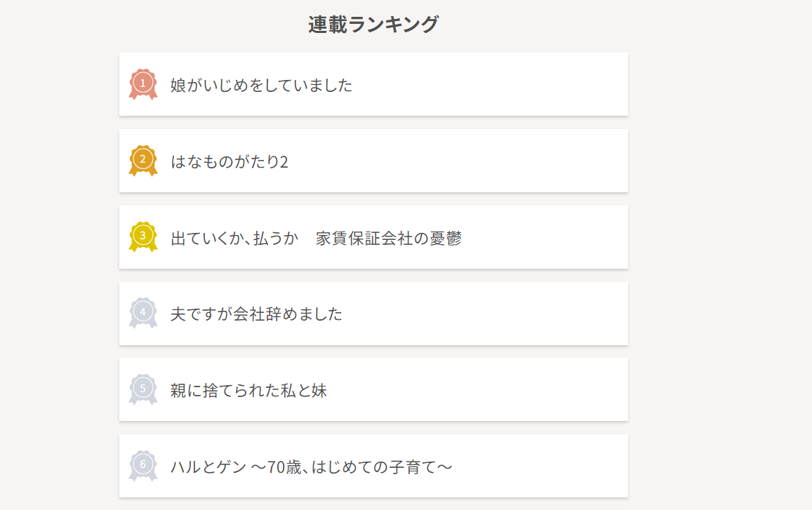Open ハルとゲン ～70歳、はじめての子育て～
The height and width of the screenshot is (510, 812).
[x=311, y=467]
